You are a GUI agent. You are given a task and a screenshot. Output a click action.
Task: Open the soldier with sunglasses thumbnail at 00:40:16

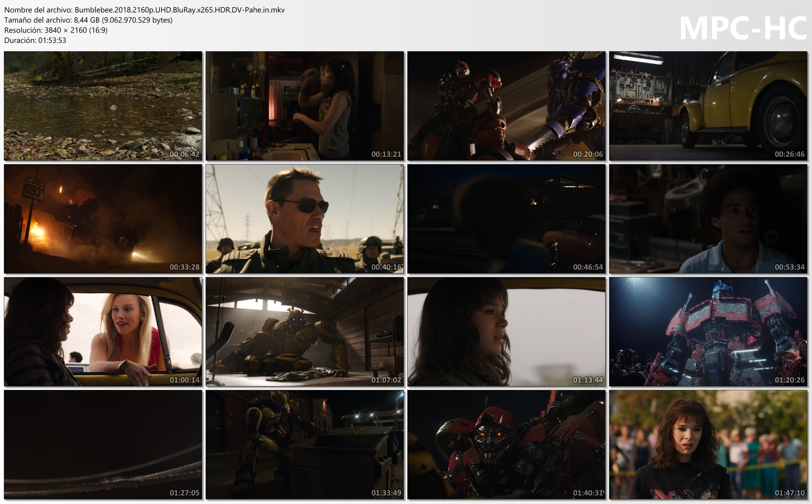point(304,219)
